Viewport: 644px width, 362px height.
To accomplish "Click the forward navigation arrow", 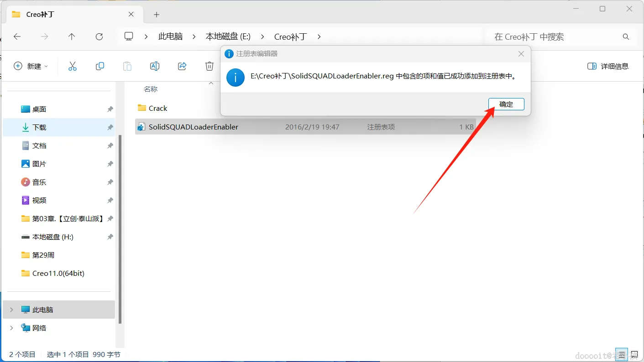I will click(44, 37).
